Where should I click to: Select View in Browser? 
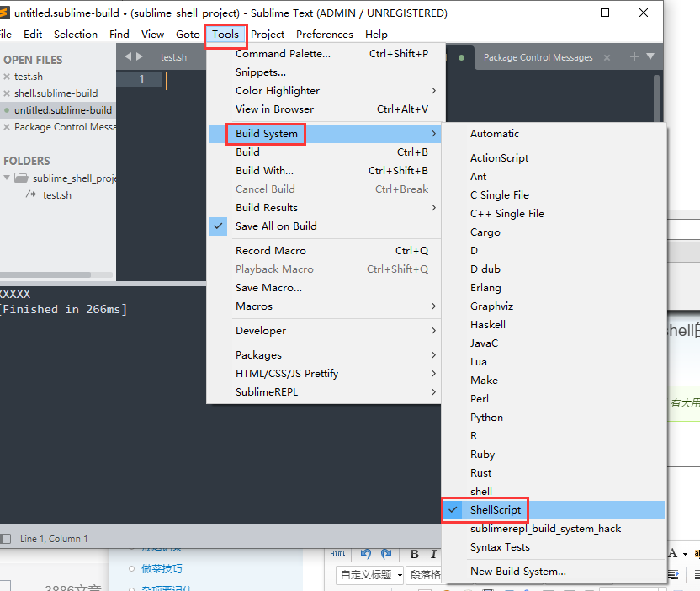pos(325,109)
